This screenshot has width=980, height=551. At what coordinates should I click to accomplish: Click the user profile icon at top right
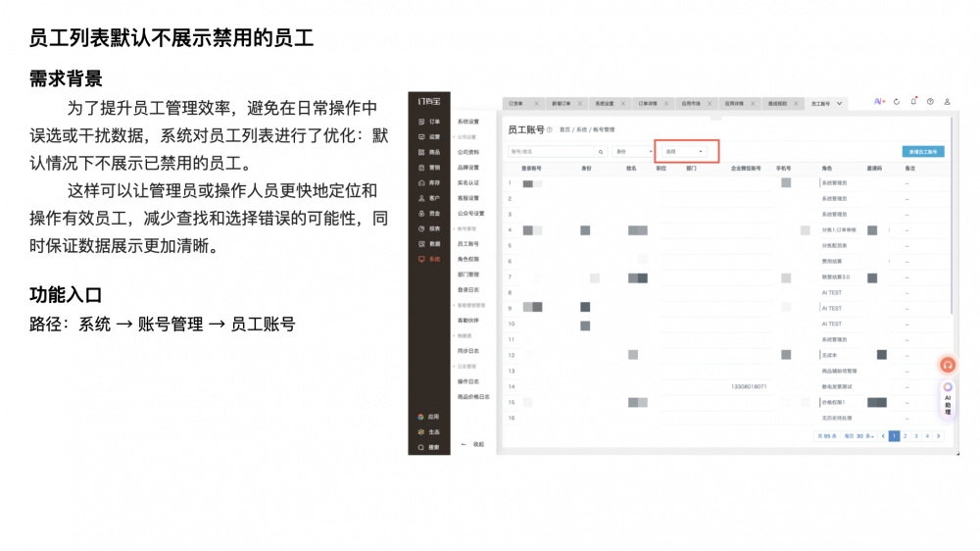(947, 102)
